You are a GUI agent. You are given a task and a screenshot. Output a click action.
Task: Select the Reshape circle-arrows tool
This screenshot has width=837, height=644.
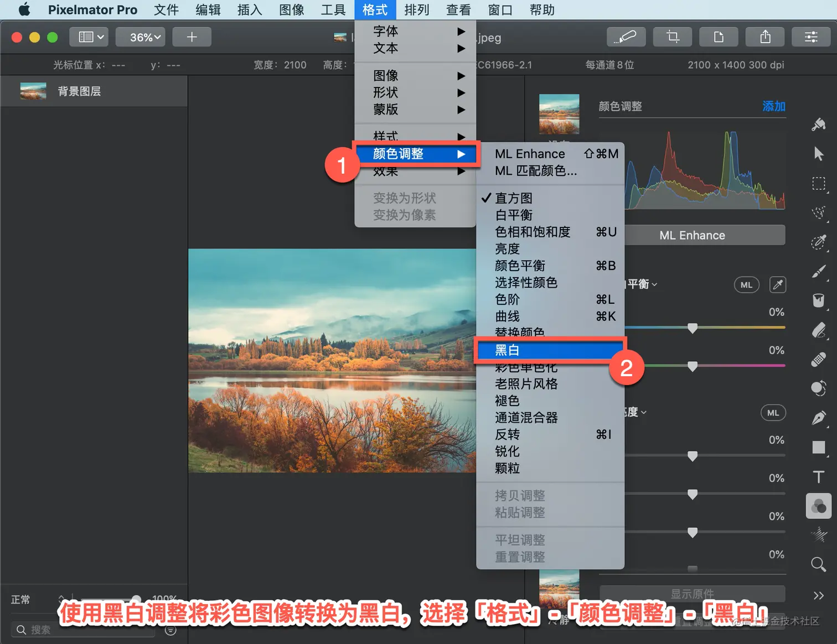coord(819,388)
